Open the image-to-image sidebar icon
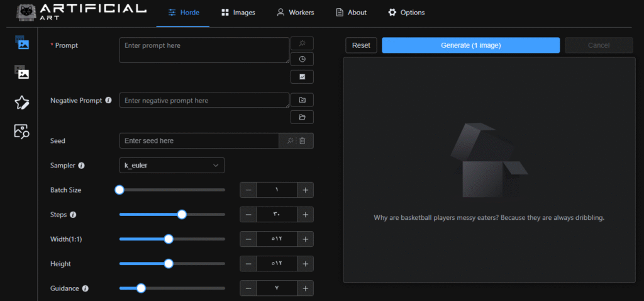 coord(23,72)
